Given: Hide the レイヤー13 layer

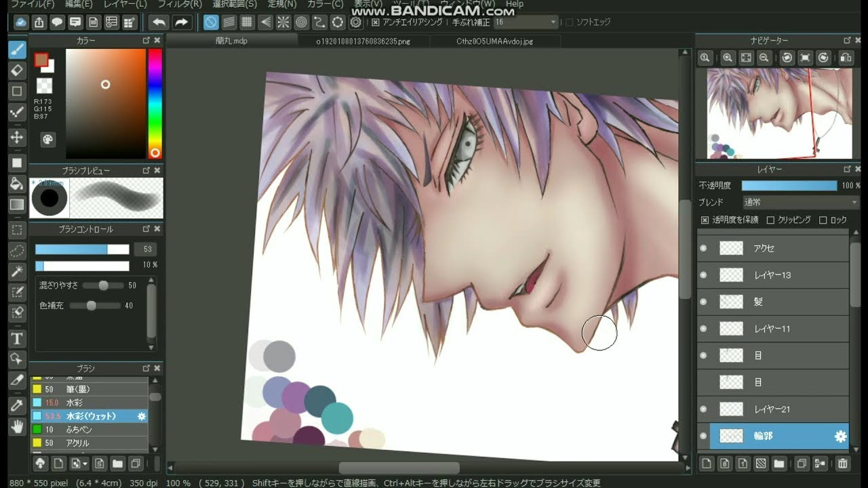Looking at the screenshot, I should [x=703, y=275].
